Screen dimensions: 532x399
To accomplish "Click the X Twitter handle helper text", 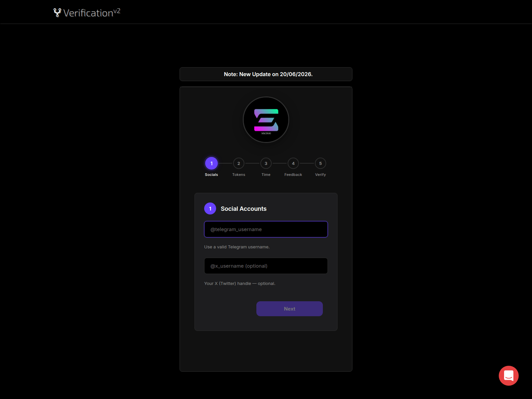I will 239,283.
